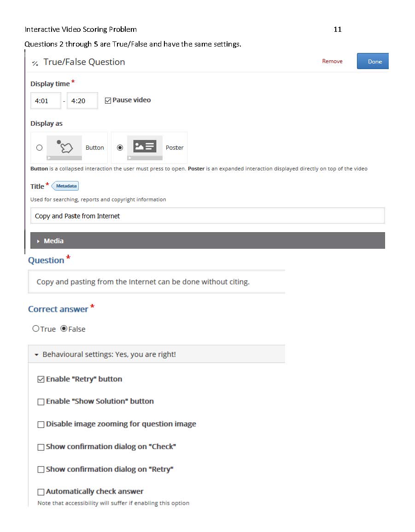Disable the Enable "Retry" button checkbox
This screenshot has height=532, width=415.
pyautogui.click(x=41, y=380)
